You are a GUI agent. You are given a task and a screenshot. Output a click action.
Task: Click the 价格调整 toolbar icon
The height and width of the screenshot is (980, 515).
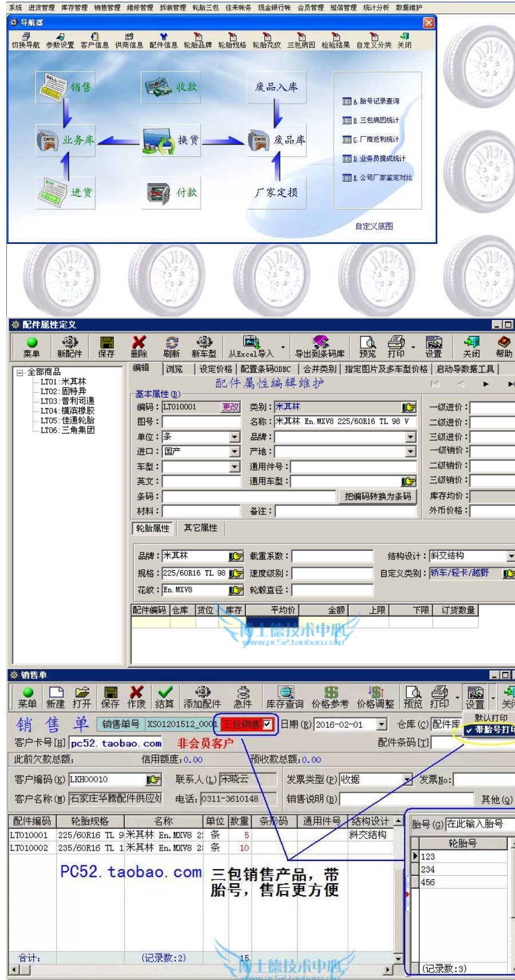point(376,698)
